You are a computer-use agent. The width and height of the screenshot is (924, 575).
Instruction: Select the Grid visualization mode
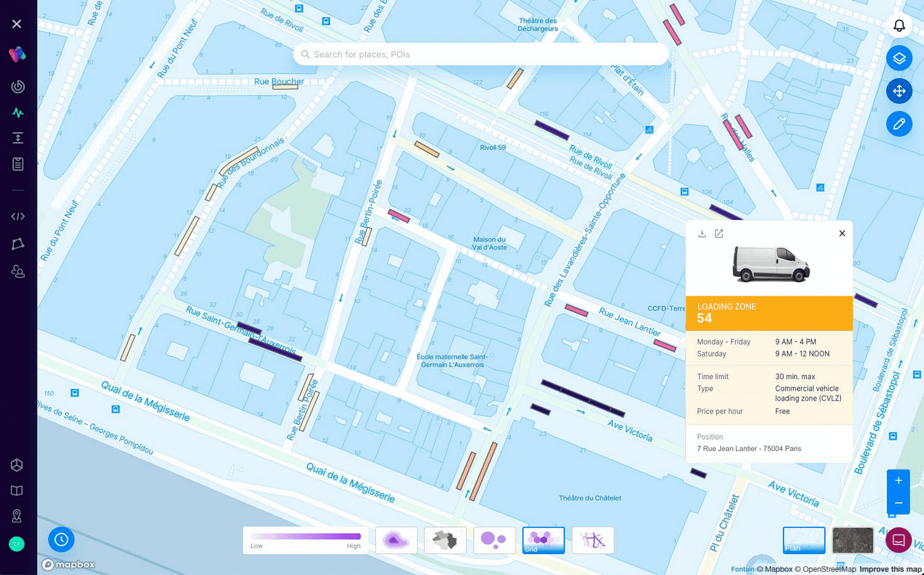pyautogui.click(x=543, y=540)
